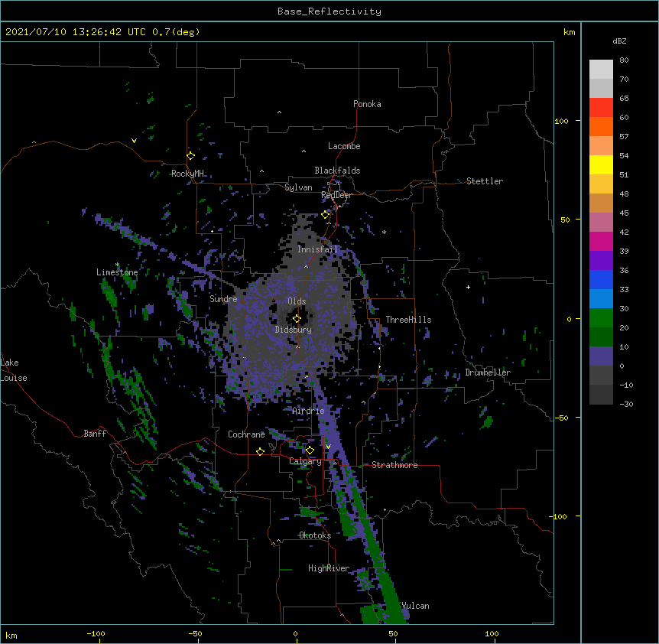Select the light gray 70-80 dBZ legend band

pyautogui.click(x=601, y=70)
